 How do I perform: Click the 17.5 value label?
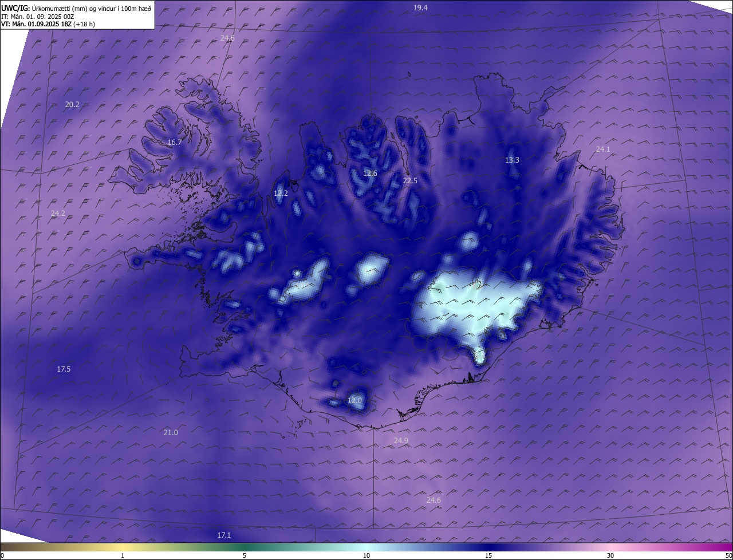(64, 369)
